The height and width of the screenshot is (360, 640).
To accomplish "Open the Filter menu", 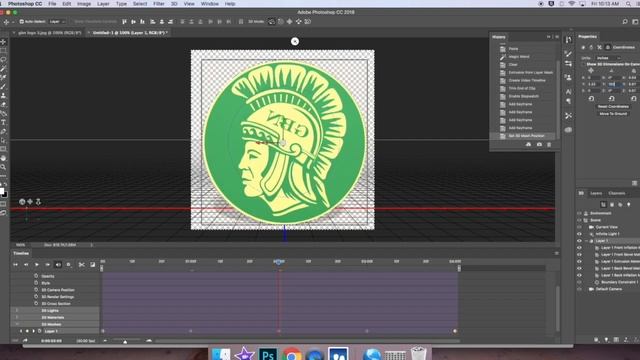I will [x=159, y=4].
